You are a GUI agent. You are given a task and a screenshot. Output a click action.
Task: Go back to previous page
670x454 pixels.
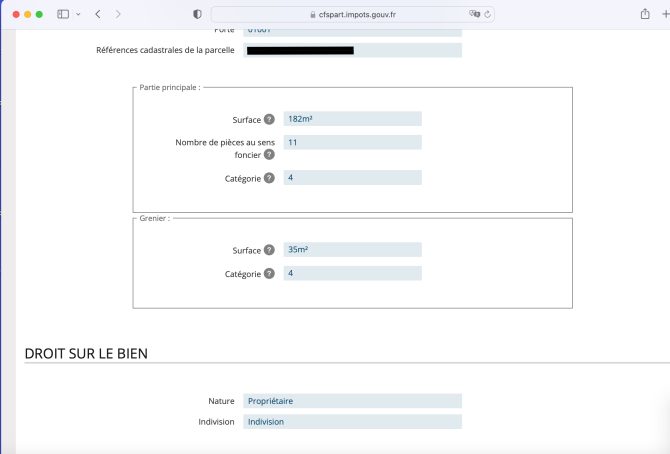pos(97,14)
